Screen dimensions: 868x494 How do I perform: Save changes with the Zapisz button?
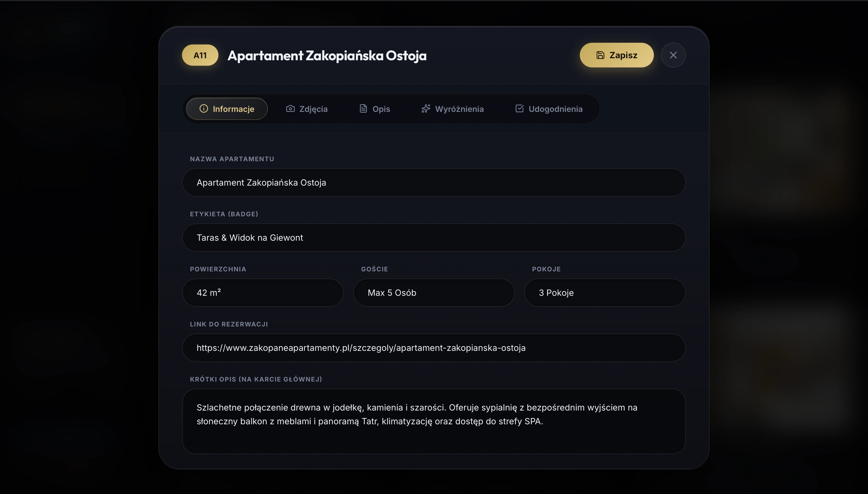[x=617, y=55]
